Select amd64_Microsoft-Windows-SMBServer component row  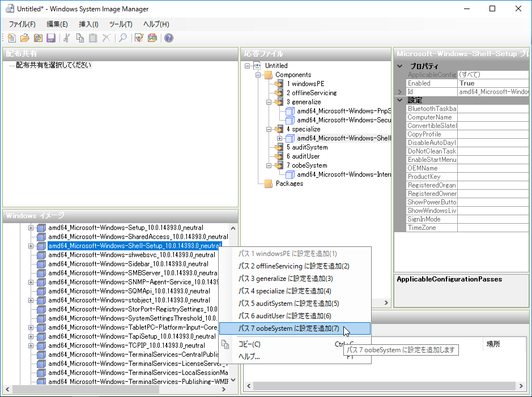pyautogui.click(x=133, y=273)
